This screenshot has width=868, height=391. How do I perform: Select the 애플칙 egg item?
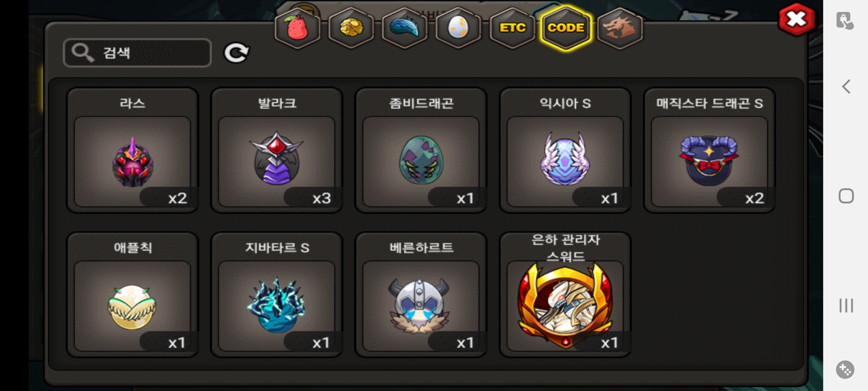pyautogui.click(x=132, y=295)
